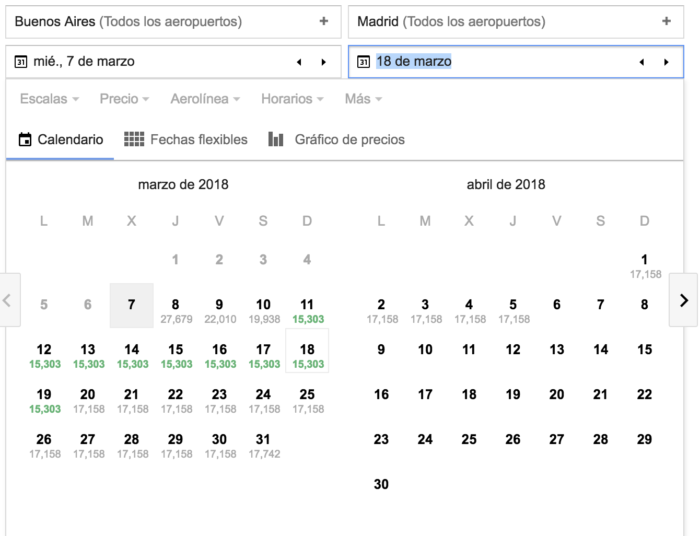700x536 pixels.
Task: Advance departure date to next day
Action: [x=323, y=62]
